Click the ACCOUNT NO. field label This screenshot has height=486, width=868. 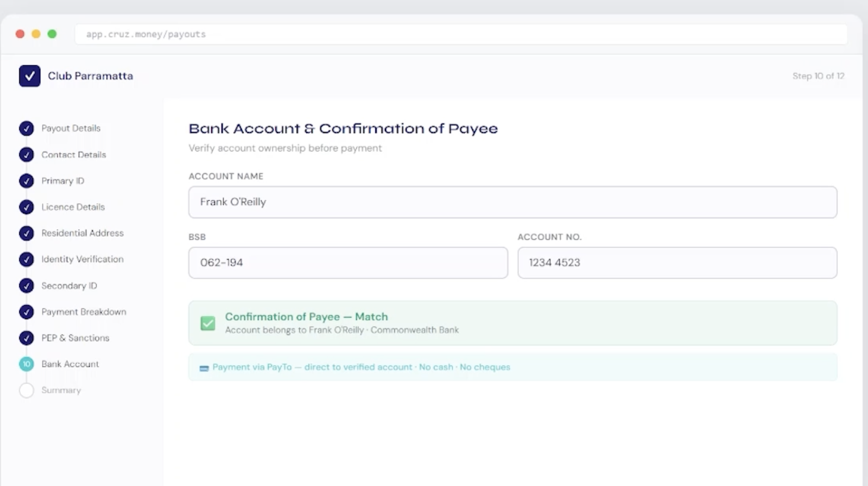549,237
